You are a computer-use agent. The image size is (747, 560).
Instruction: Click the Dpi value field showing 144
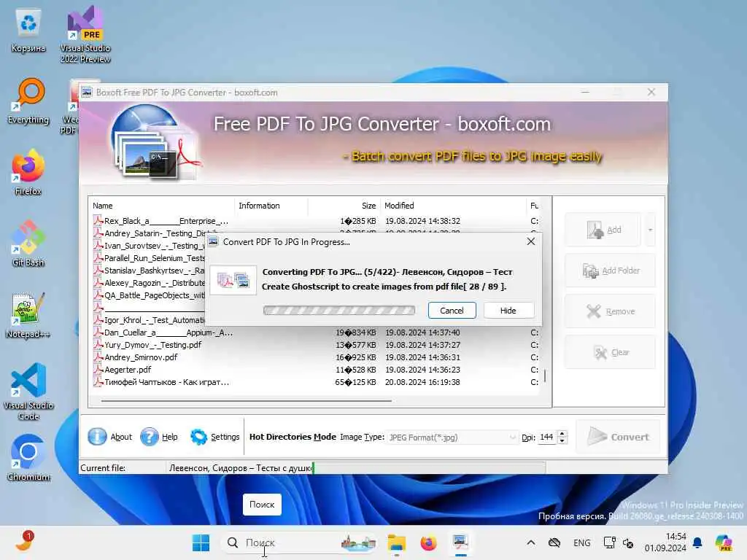pos(547,437)
